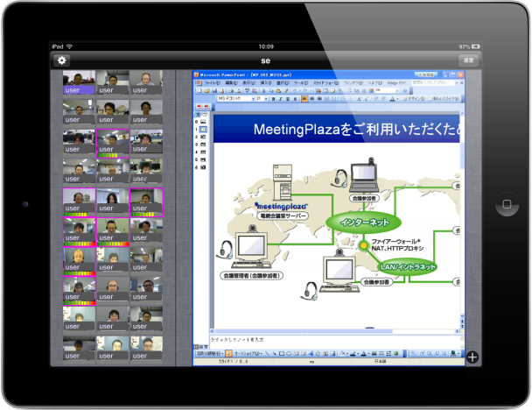The height and width of the screenshot is (410, 532).
Task: Click the Print icon in standard toolbar
Action: [231, 91]
